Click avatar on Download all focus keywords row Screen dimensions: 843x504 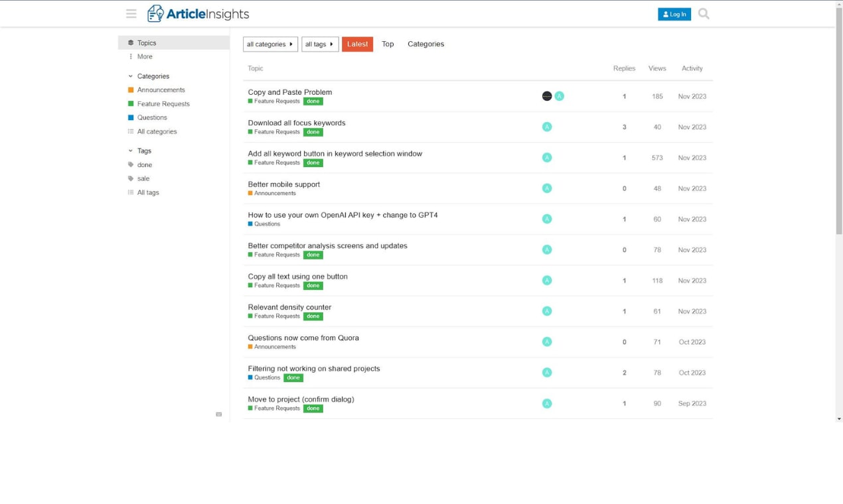pos(547,127)
